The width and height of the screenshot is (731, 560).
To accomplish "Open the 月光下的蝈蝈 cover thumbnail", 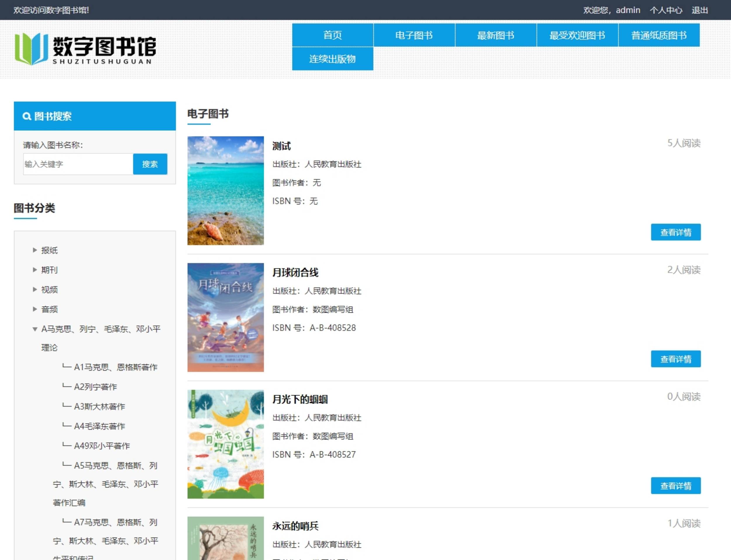I will pyautogui.click(x=225, y=444).
